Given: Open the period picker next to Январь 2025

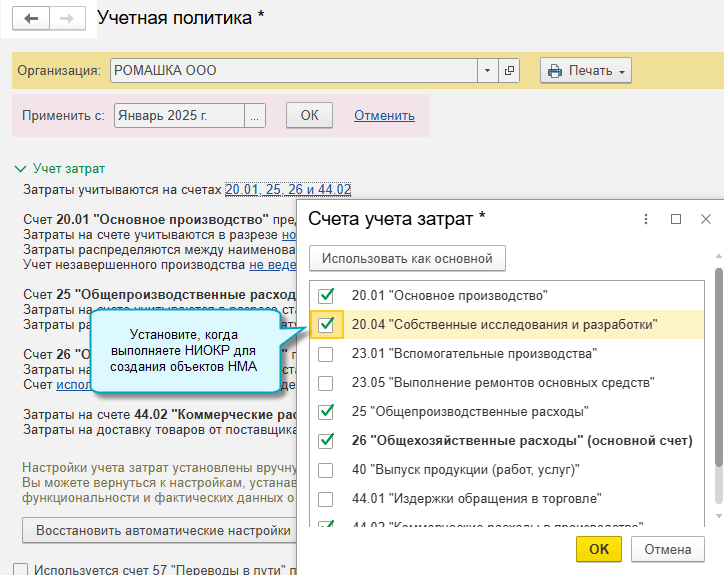Looking at the screenshot, I should click(256, 115).
